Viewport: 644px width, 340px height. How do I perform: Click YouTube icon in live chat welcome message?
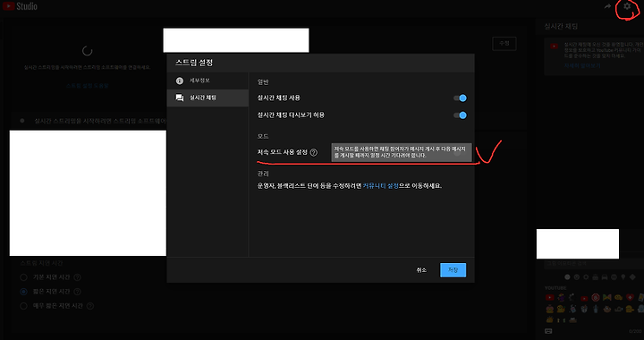(x=554, y=47)
